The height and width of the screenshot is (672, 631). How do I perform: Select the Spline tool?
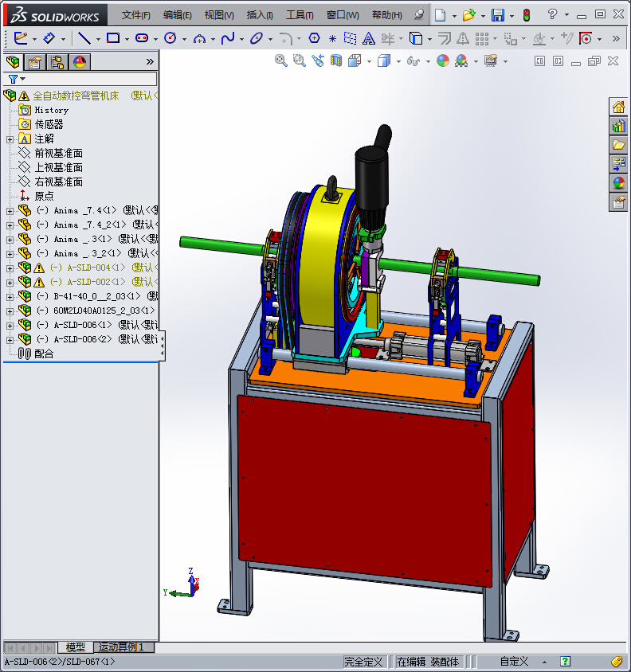coord(228,38)
